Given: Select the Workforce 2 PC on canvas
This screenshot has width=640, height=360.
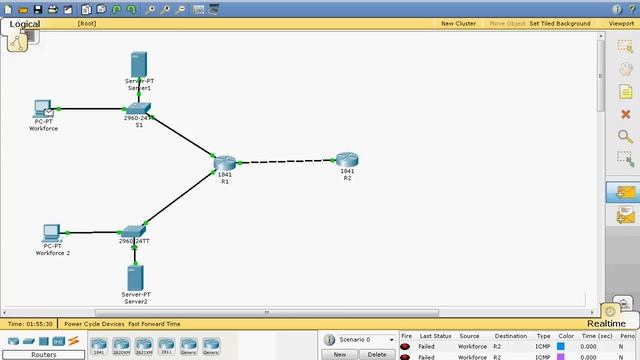Looking at the screenshot, I should pyautogui.click(x=51, y=233).
